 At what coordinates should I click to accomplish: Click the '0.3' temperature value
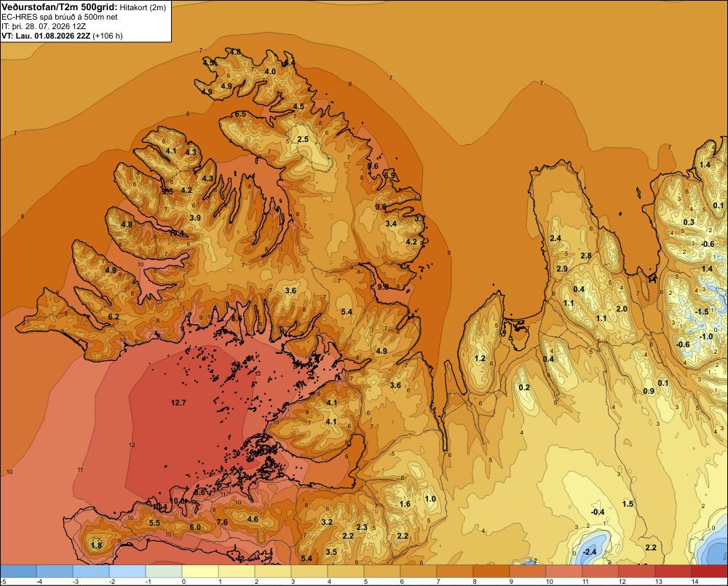689,222
